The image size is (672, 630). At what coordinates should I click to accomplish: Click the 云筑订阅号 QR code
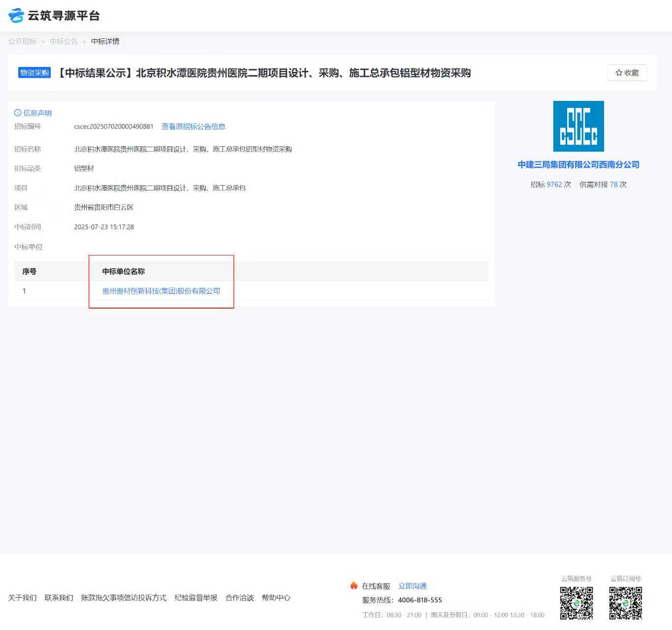click(x=626, y=603)
